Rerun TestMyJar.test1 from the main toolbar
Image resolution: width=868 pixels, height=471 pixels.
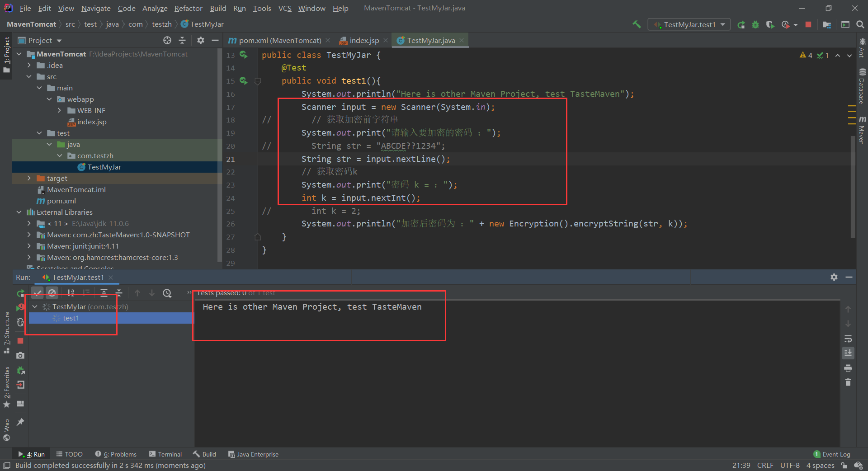[741, 24]
